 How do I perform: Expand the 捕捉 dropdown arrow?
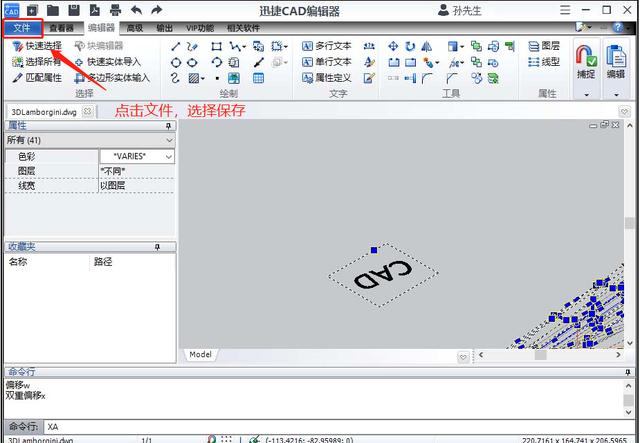click(x=587, y=94)
